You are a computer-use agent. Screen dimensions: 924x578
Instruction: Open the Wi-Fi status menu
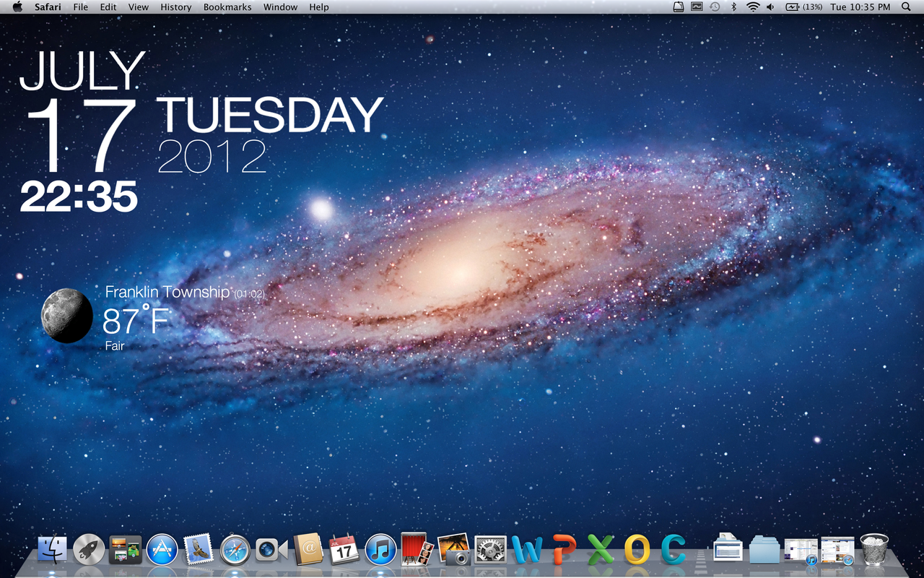coord(753,7)
